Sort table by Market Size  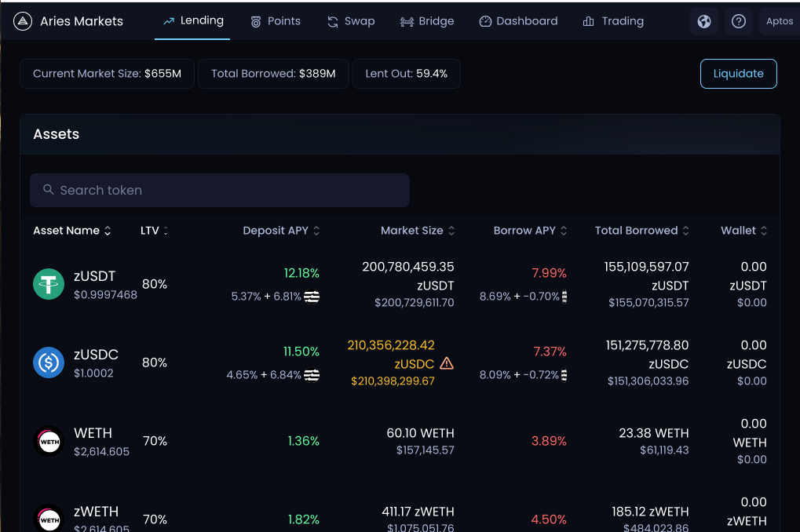coord(418,231)
